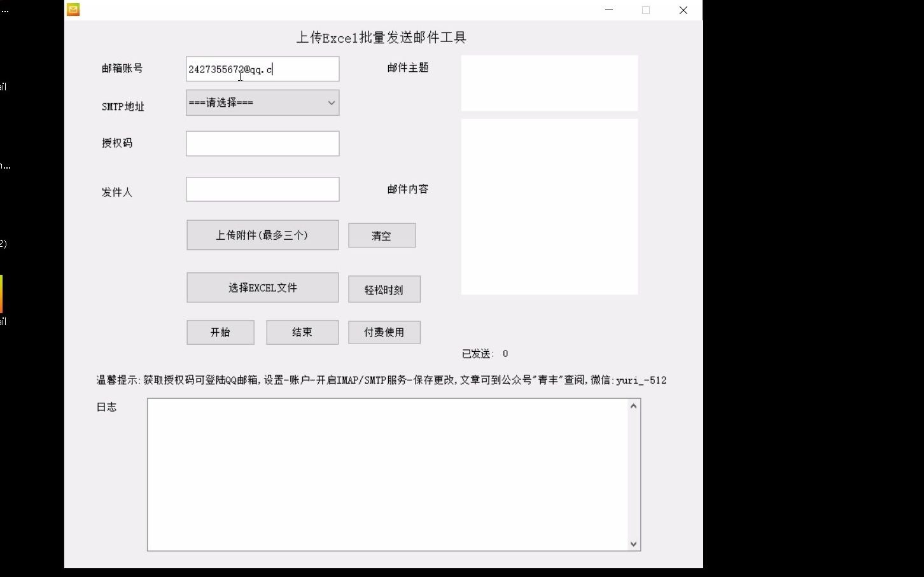Viewport: 924px width, 577px height.
Task: Close the mail tool window
Action: tap(683, 10)
